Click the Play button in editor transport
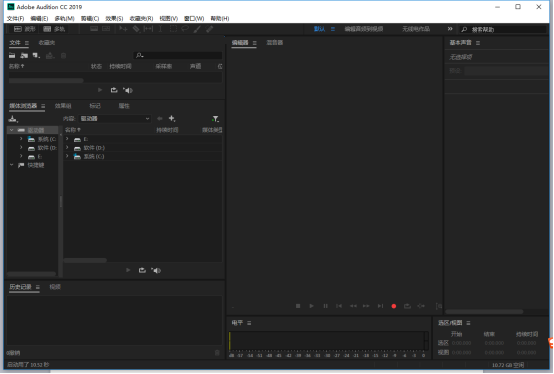This screenshot has width=554, height=374. (x=311, y=306)
